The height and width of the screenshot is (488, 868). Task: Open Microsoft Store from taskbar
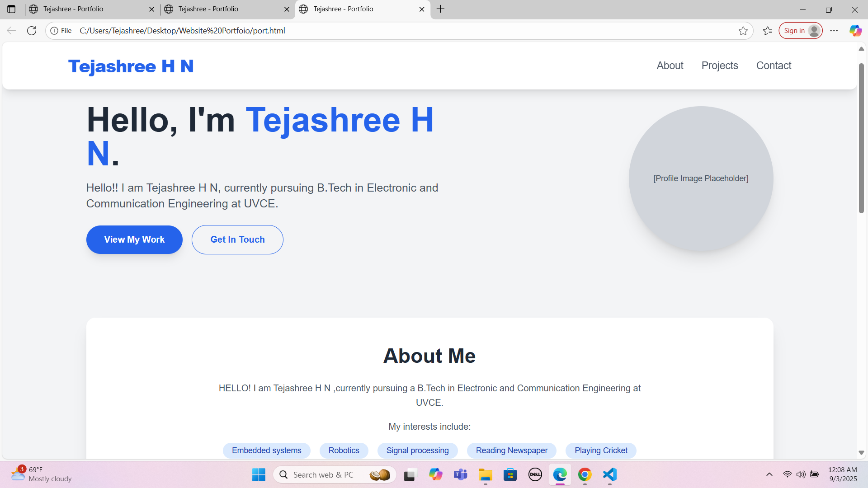510,474
